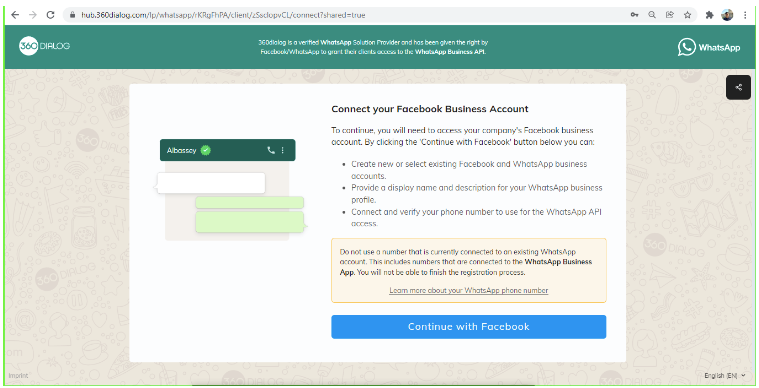Image resolution: width=759 pixels, height=388 pixels.
Task: Reload the page with the refresh icon
Action: pos(50,15)
